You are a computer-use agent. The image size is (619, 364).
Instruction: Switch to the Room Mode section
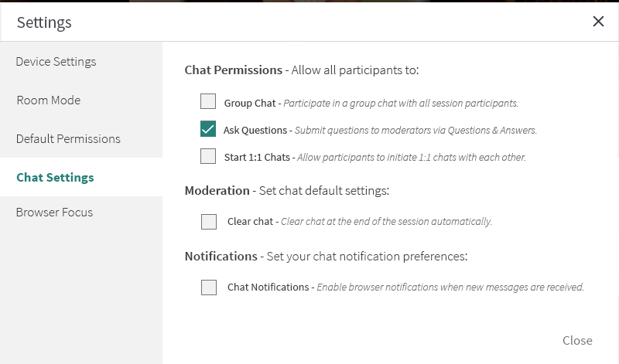click(48, 100)
